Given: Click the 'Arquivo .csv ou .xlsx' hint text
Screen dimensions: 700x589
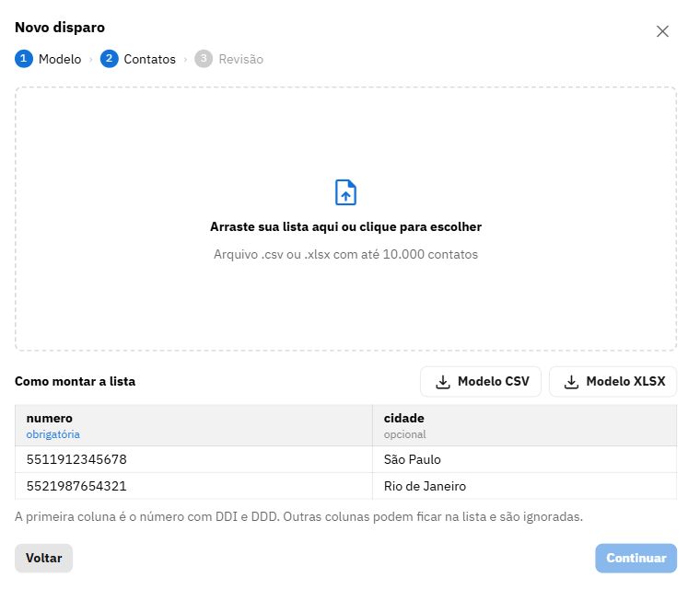Looking at the screenshot, I should point(346,254).
